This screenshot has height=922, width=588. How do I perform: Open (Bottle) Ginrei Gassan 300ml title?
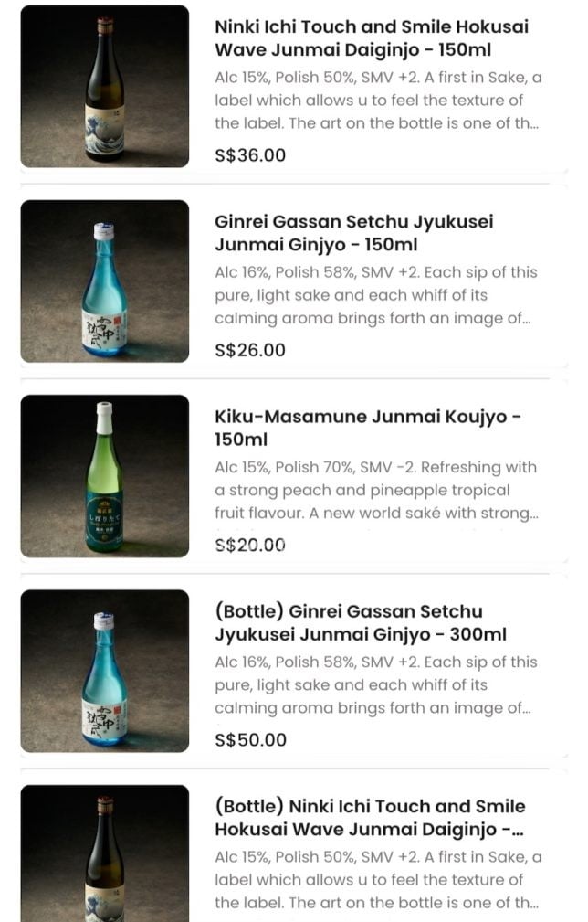tap(360, 622)
